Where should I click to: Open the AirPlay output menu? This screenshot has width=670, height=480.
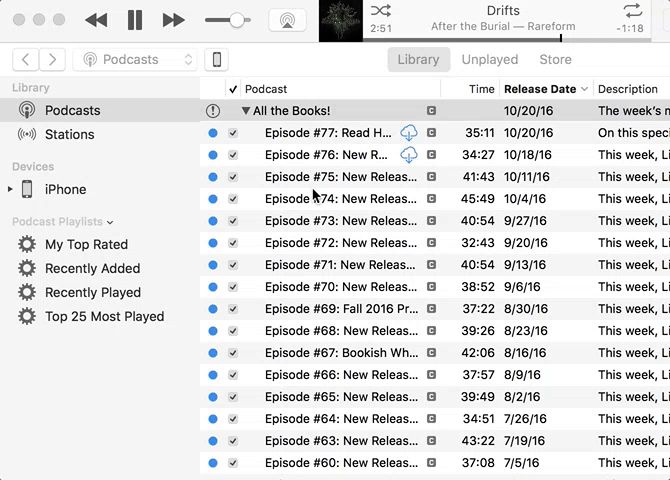(x=287, y=20)
